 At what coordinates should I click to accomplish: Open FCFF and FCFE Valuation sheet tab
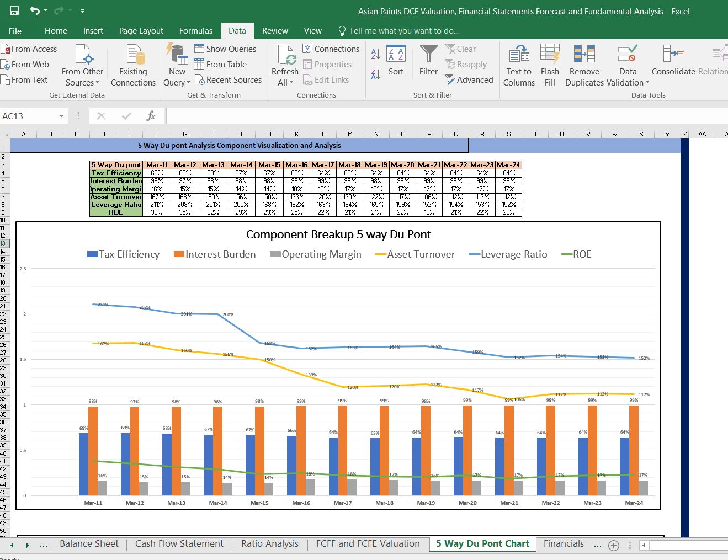pyautogui.click(x=368, y=544)
